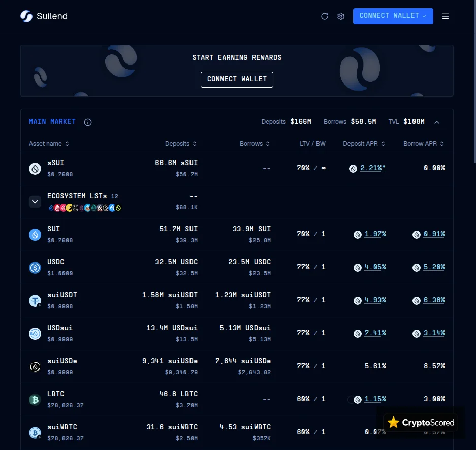Open Connect Wallet dropdown in header
The image size is (476, 450).
click(x=393, y=16)
